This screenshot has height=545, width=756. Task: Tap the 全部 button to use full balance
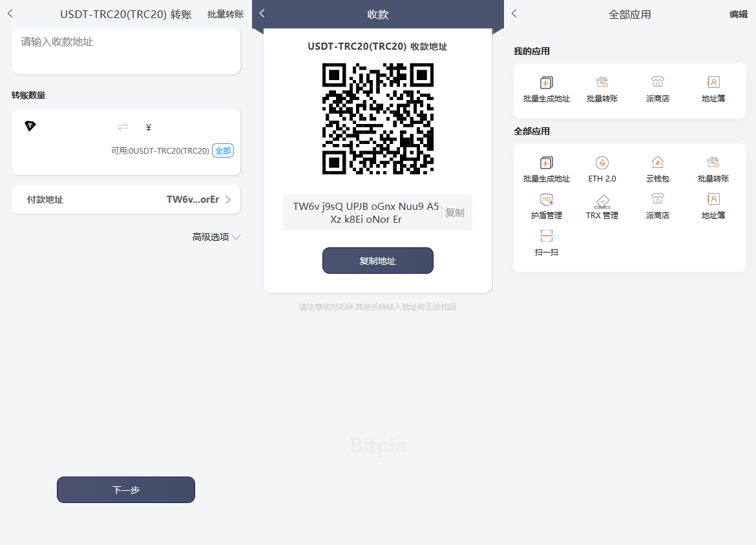click(223, 151)
